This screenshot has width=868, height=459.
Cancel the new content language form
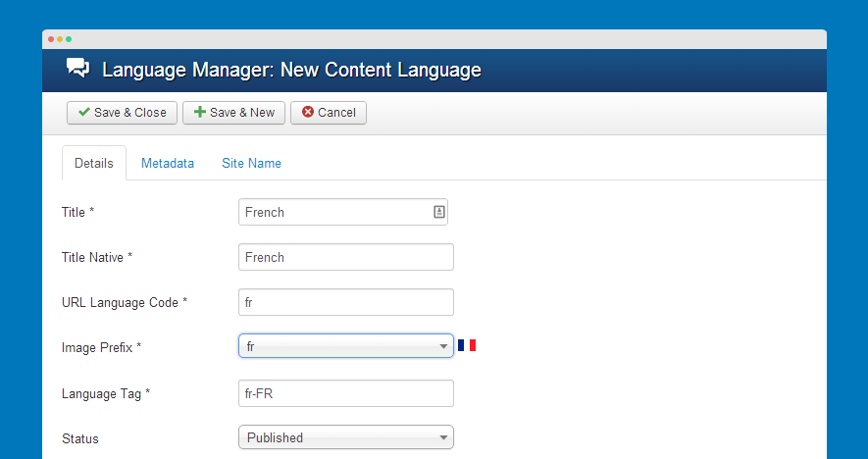click(x=329, y=113)
